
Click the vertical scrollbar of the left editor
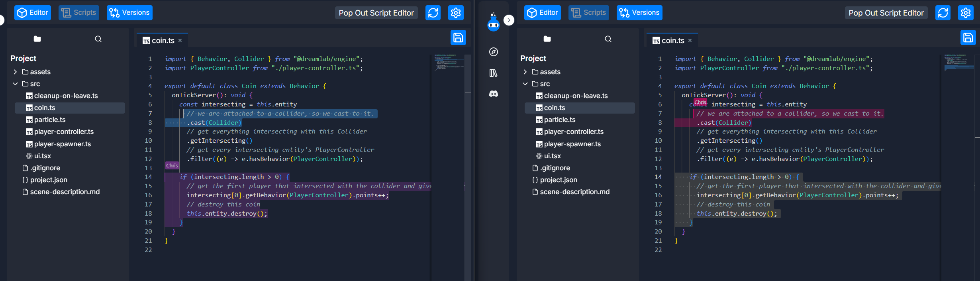point(468,167)
